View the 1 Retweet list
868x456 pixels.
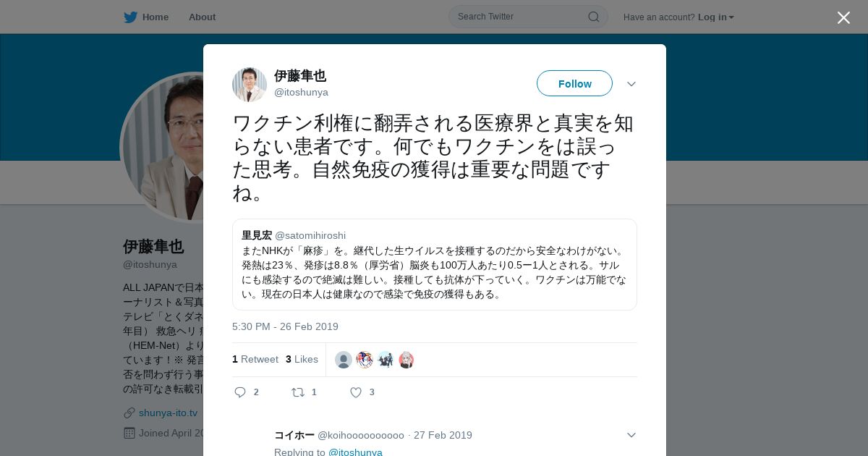click(255, 359)
